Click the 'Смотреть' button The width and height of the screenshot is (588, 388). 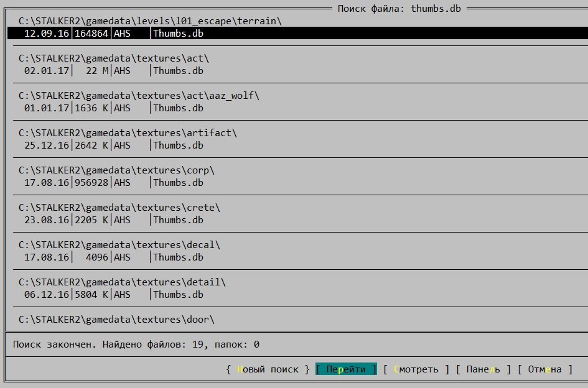416,369
